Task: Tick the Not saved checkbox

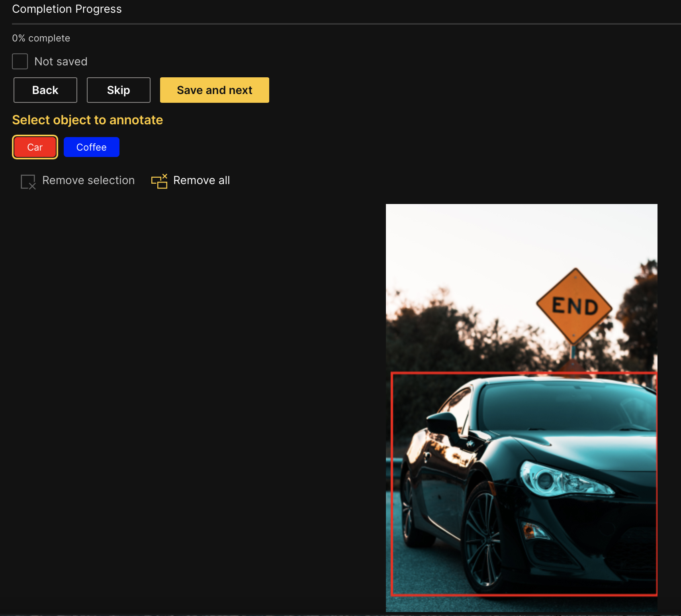Action: tap(20, 61)
